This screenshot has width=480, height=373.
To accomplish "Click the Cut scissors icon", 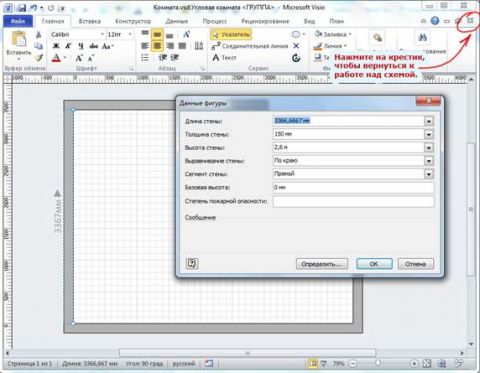I will coord(39,34).
